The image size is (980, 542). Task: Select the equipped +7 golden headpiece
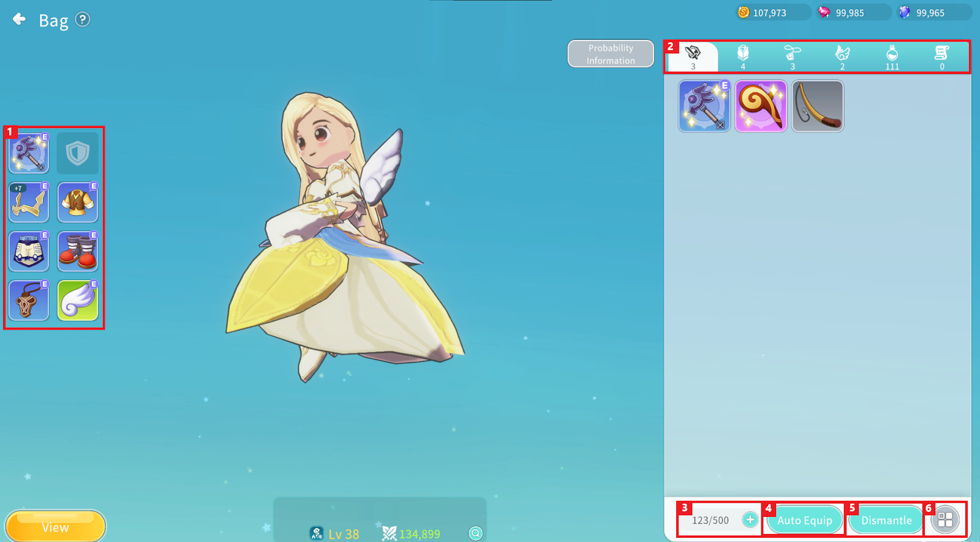pos(29,202)
